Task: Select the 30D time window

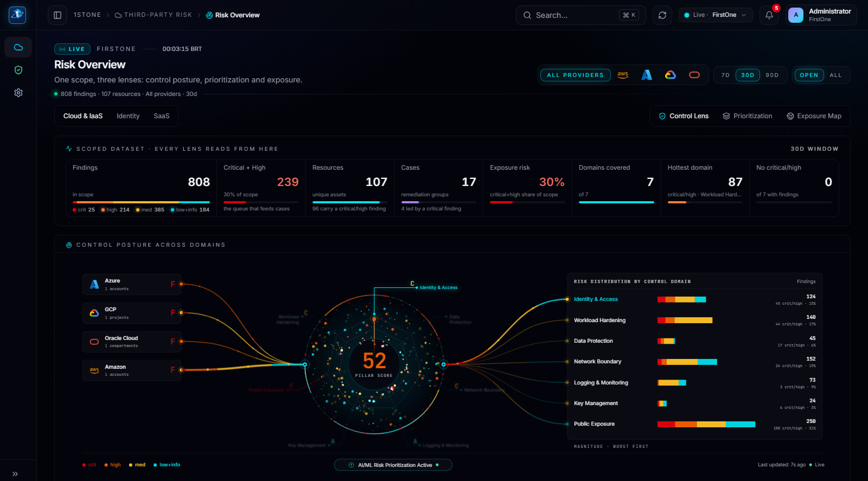Action: (748, 75)
